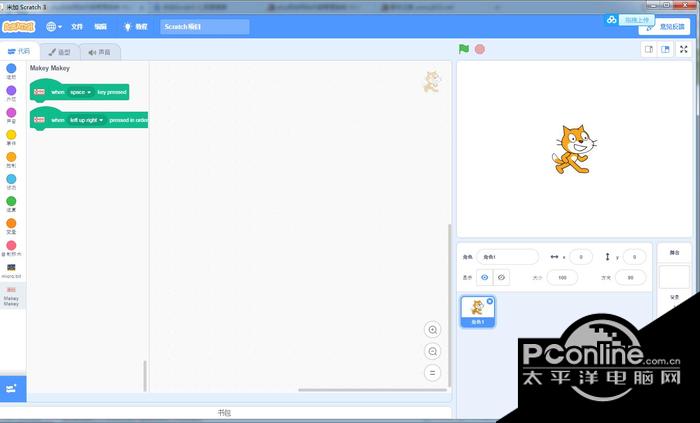
Task: Select the light-blue Sensing block category
Action: click(11, 182)
